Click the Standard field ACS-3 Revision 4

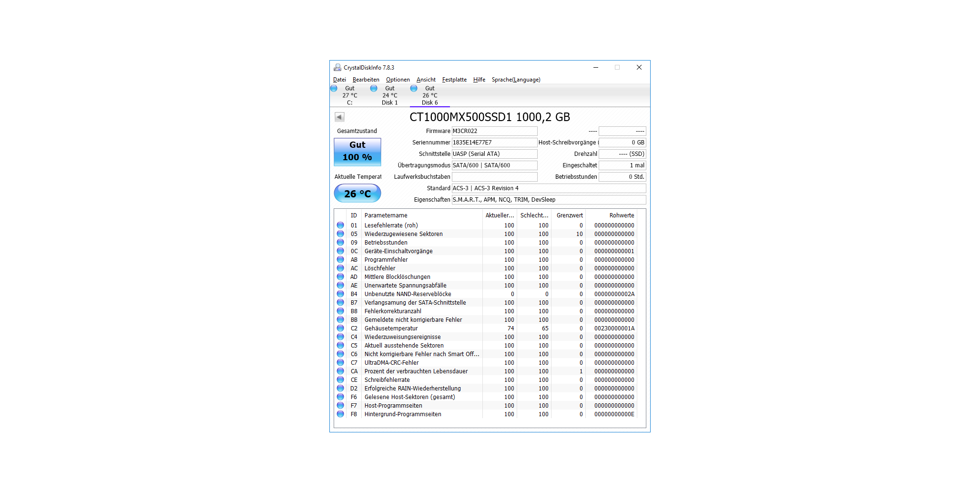pyautogui.click(x=549, y=188)
